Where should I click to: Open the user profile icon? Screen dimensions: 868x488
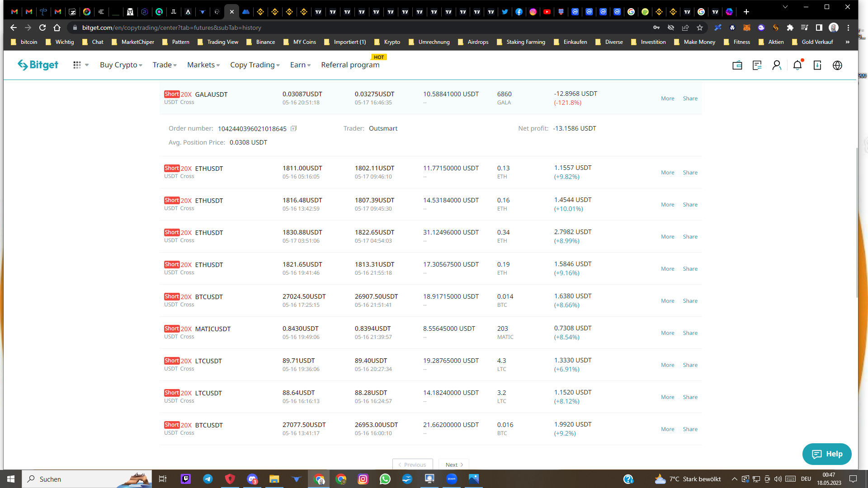(777, 66)
